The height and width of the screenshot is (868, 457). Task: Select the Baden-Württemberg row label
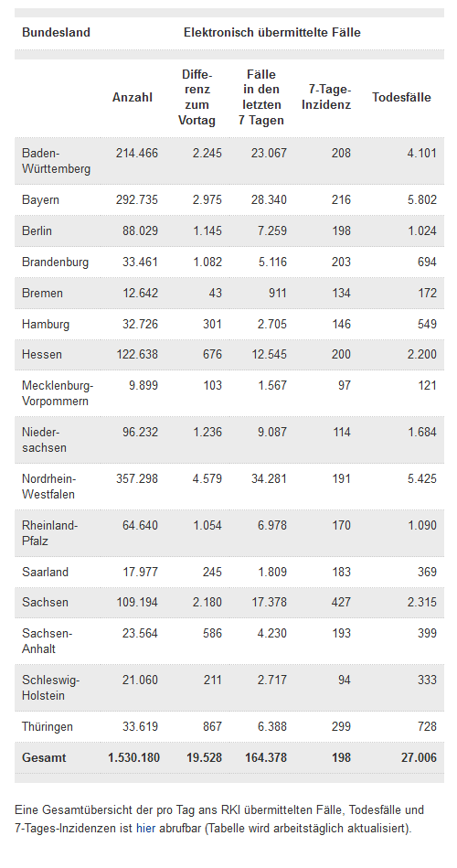[56, 161]
